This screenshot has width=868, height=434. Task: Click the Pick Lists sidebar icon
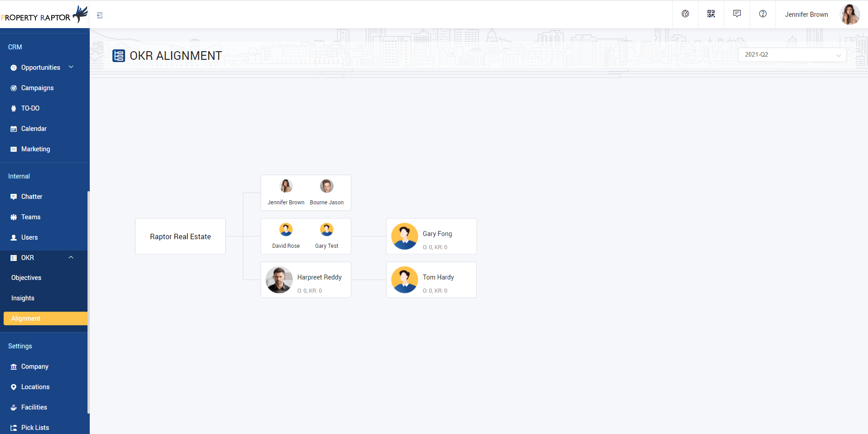click(14, 428)
